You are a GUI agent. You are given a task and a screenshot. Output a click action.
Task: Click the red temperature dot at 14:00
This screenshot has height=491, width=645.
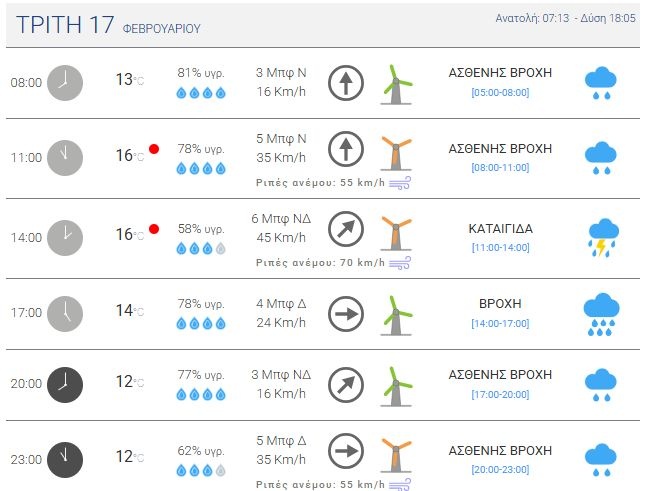tap(154, 229)
